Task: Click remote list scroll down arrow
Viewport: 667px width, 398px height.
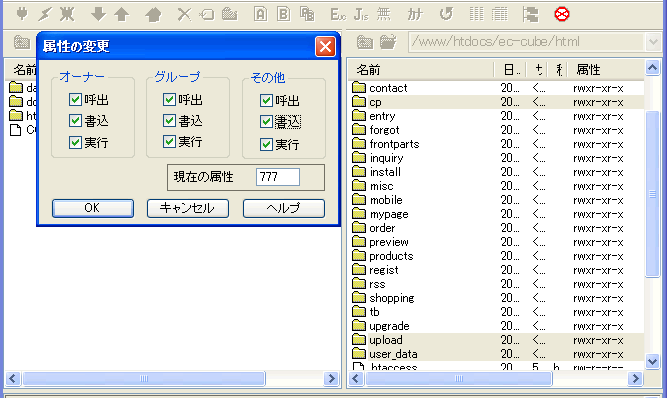Action: (653, 361)
